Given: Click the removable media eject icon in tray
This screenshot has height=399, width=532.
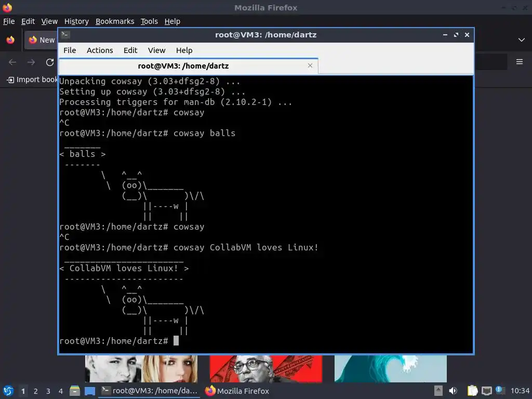Looking at the screenshot, I should click(438, 391).
